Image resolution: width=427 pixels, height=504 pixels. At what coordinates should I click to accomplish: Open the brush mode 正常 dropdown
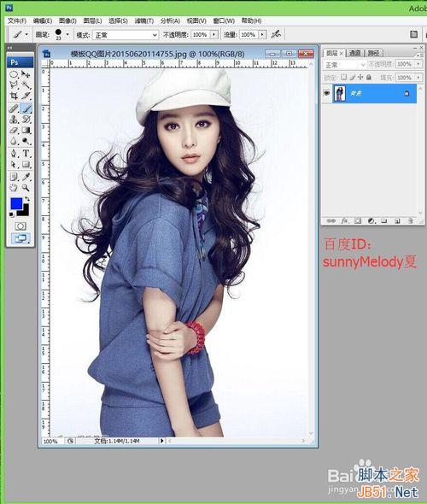pos(126,35)
